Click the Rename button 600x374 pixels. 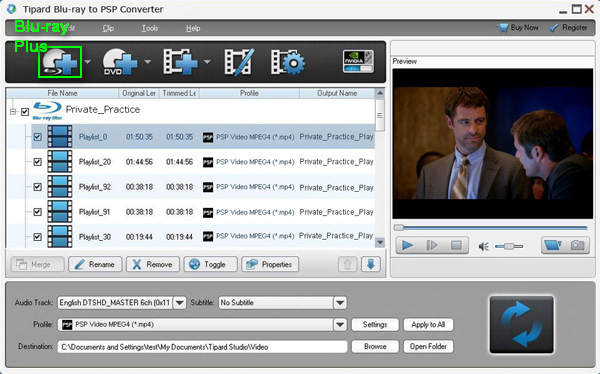pyautogui.click(x=95, y=264)
